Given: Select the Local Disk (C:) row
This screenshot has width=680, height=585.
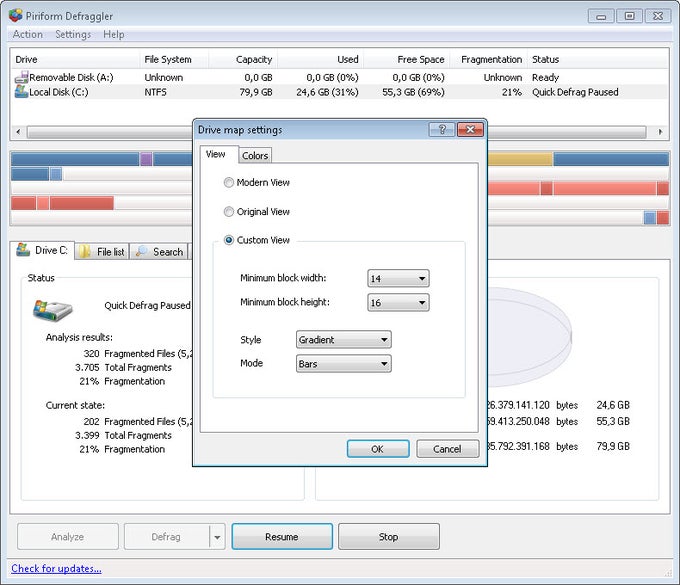Looking at the screenshot, I should (x=340, y=92).
